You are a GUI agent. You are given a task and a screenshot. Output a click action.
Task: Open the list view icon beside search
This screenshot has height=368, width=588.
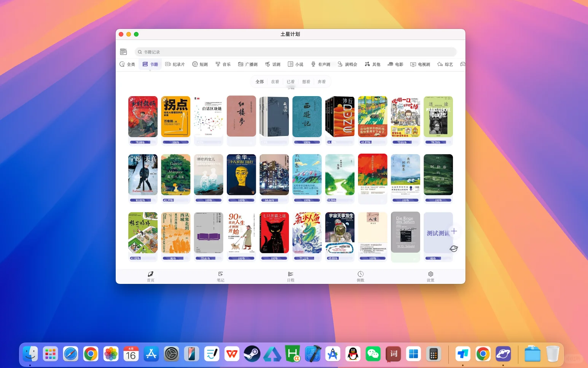pos(123,52)
